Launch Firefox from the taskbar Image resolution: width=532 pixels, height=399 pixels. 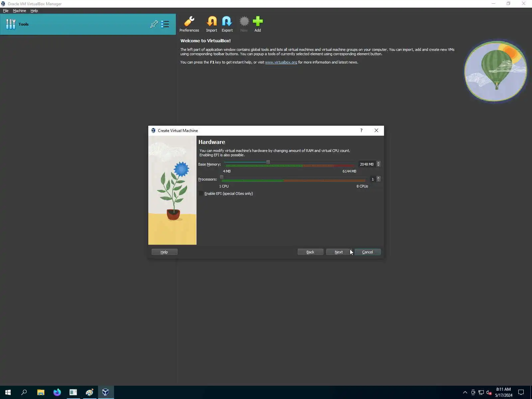(x=57, y=392)
